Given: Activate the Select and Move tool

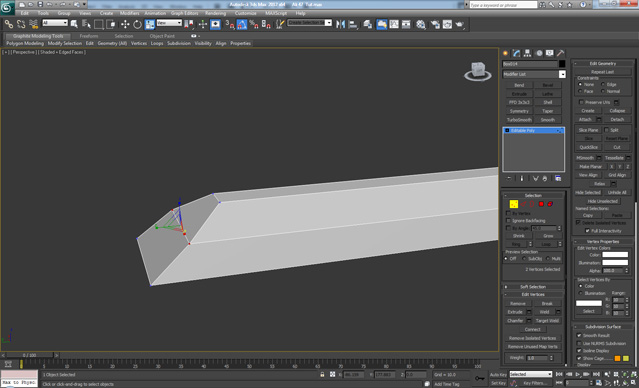Looking at the screenshot, I should [x=125, y=24].
